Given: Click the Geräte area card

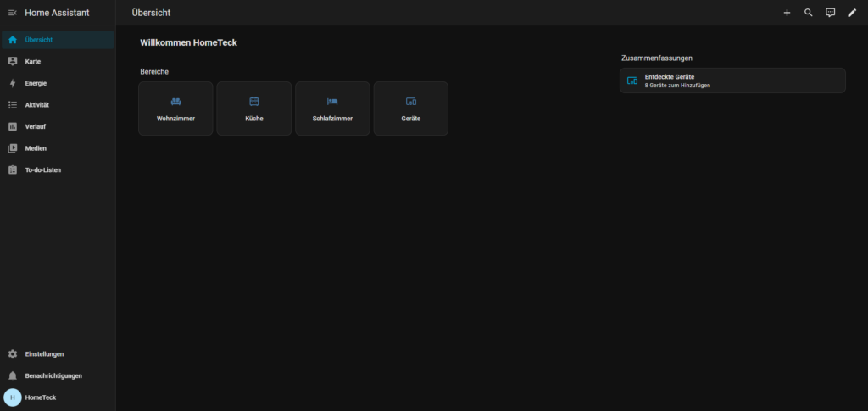Looking at the screenshot, I should click(x=410, y=108).
